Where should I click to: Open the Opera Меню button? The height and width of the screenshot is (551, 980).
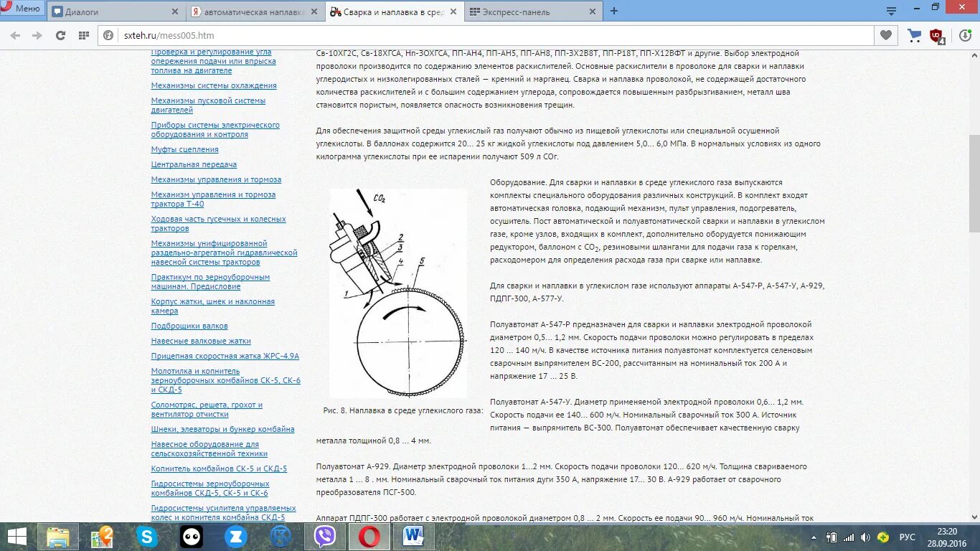coord(22,9)
